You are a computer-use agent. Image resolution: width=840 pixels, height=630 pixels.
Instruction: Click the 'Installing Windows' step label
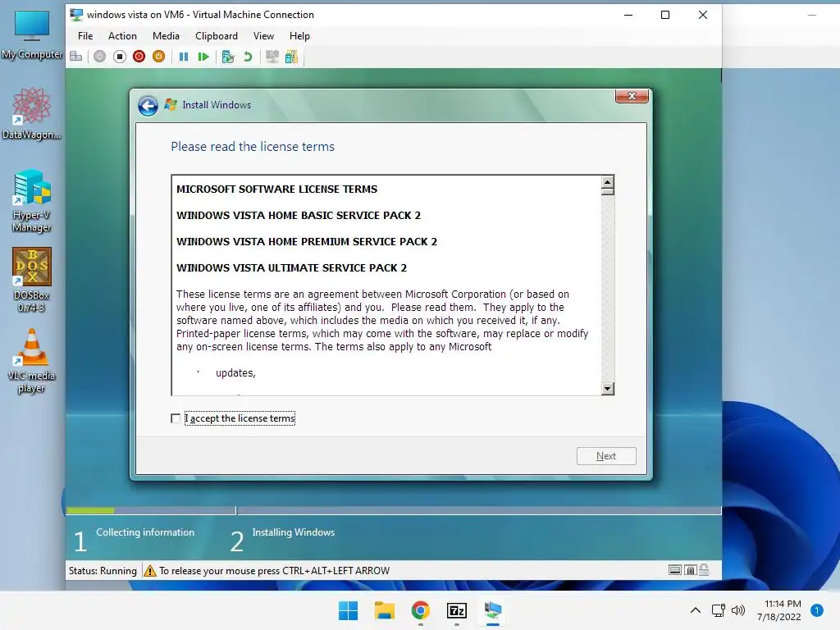[294, 532]
